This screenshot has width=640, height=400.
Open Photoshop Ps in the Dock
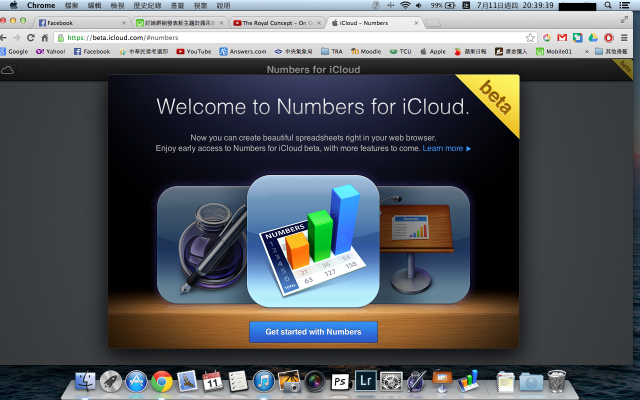340,382
